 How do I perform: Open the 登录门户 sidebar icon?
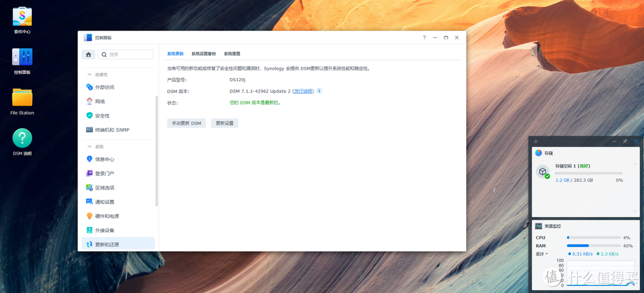[x=89, y=174]
